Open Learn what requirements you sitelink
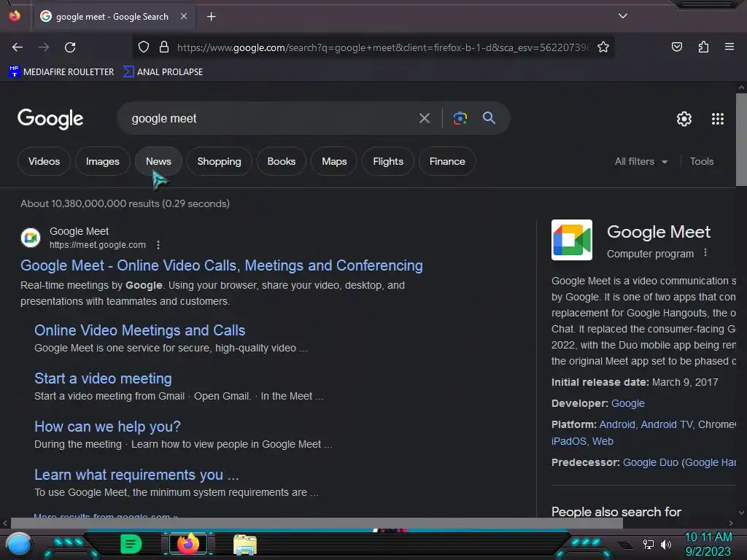The width and height of the screenshot is (747, 560). point(136,475)
